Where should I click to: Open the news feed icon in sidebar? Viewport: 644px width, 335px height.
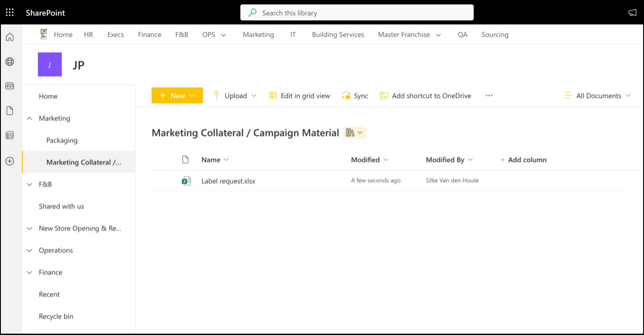(x=9, y=86)
